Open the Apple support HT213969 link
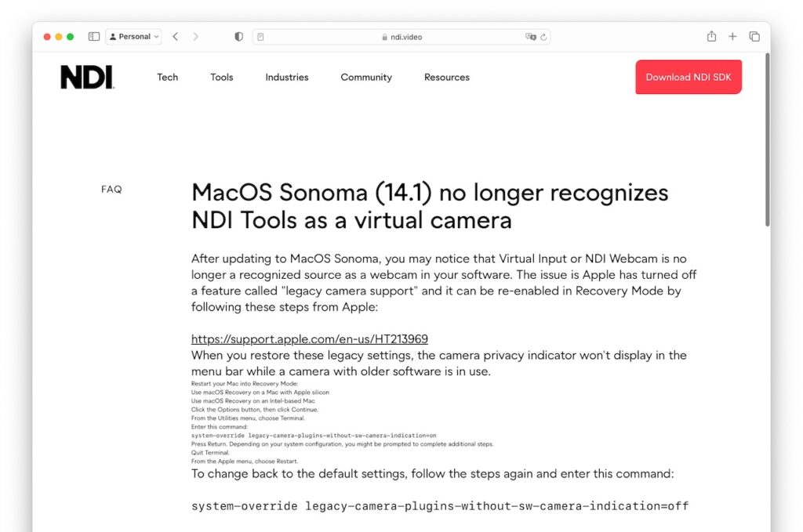The height and width of the screenshot is (532, 803). click(x=309, y=338)
